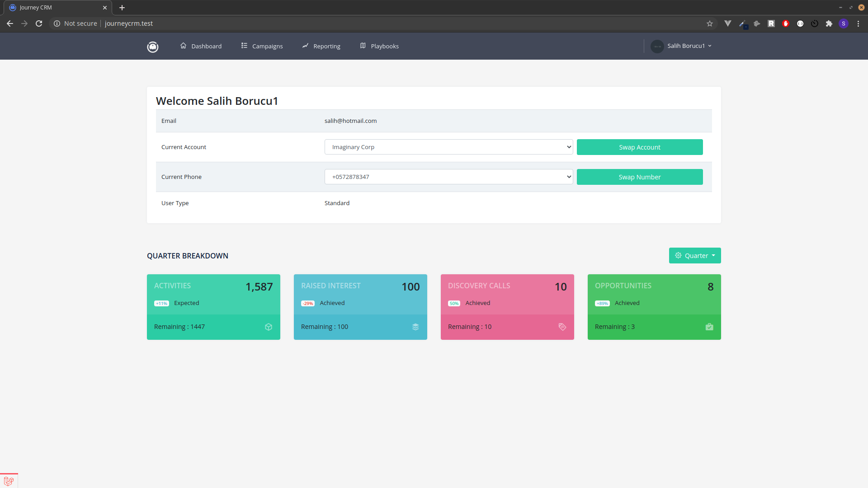The image size is (868, 488).
Task: Open the Current Phone select box
Action: coord(449,177)
